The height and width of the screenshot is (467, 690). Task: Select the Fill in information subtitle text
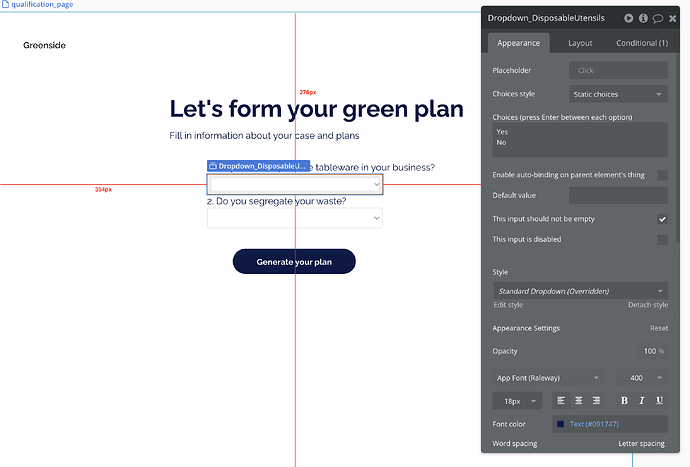(x=264, y=136)
